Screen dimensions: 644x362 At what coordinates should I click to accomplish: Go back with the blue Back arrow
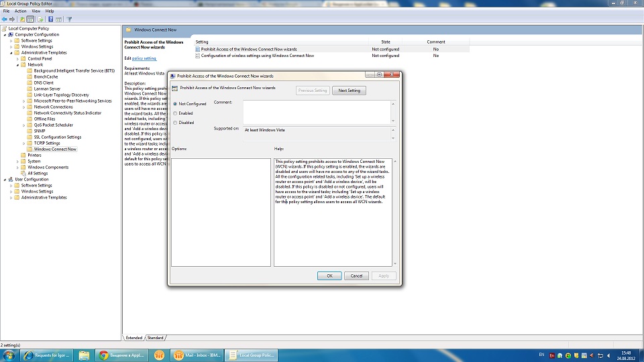click(5, 19)
